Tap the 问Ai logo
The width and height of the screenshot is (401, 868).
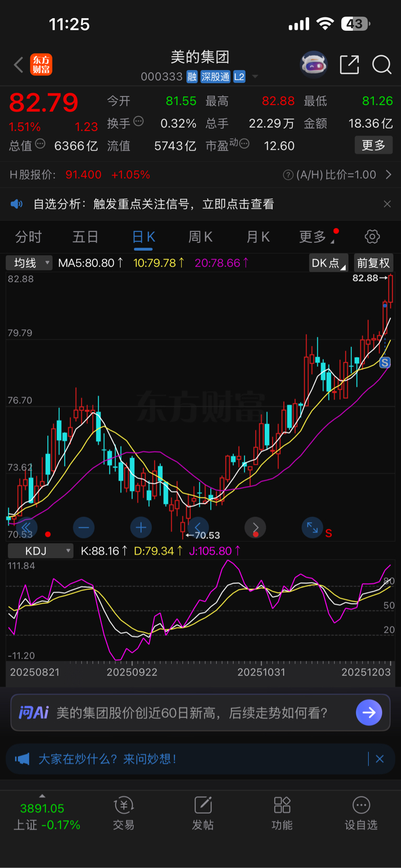[33, 712]
